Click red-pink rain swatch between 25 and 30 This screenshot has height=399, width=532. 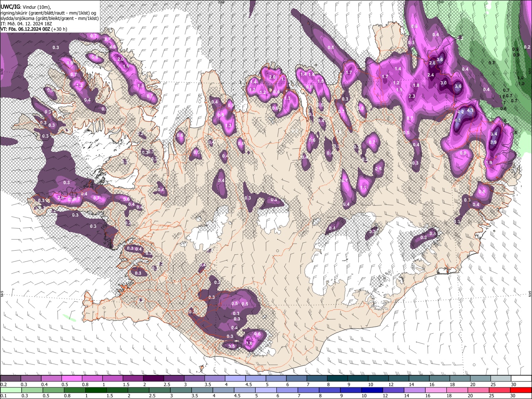[500, 390]
